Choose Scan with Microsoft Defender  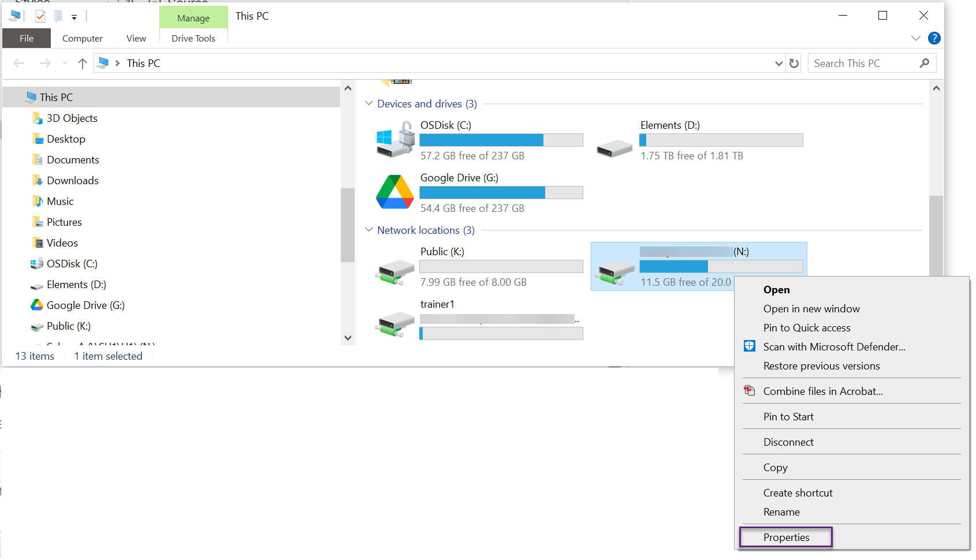(852, 347)
